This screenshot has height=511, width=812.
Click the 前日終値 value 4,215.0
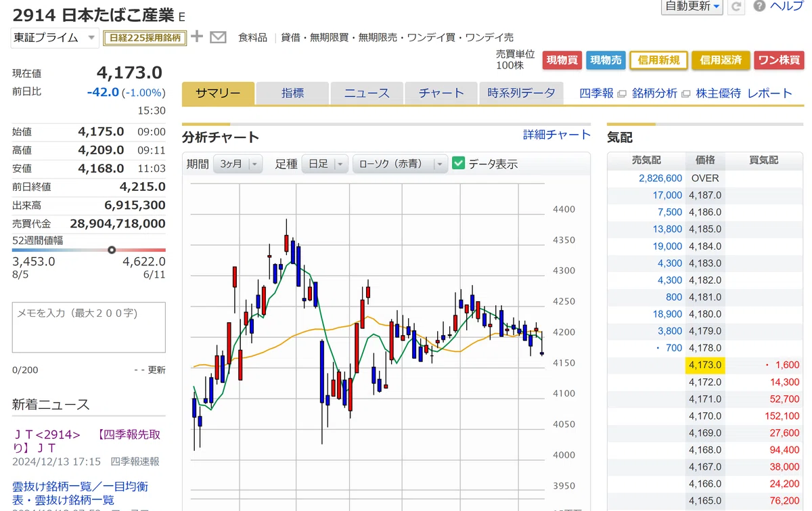[142, 187]
